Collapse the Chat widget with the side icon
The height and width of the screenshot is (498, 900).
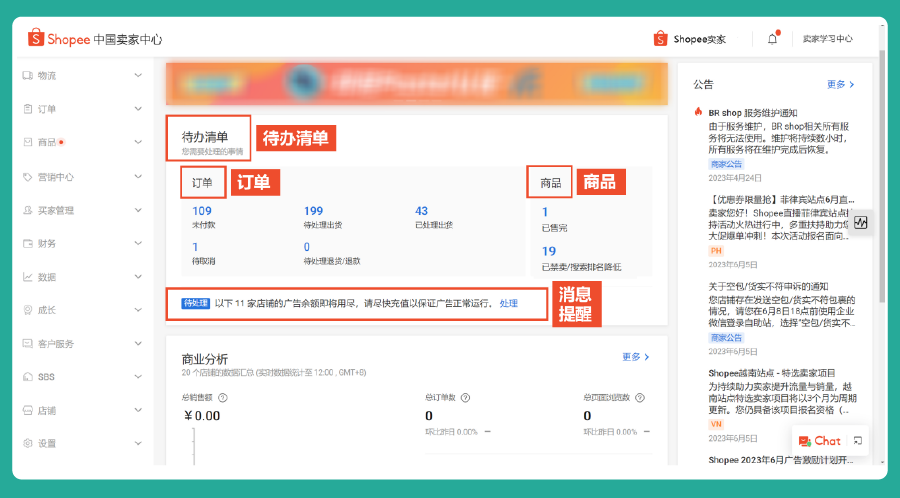858,441
